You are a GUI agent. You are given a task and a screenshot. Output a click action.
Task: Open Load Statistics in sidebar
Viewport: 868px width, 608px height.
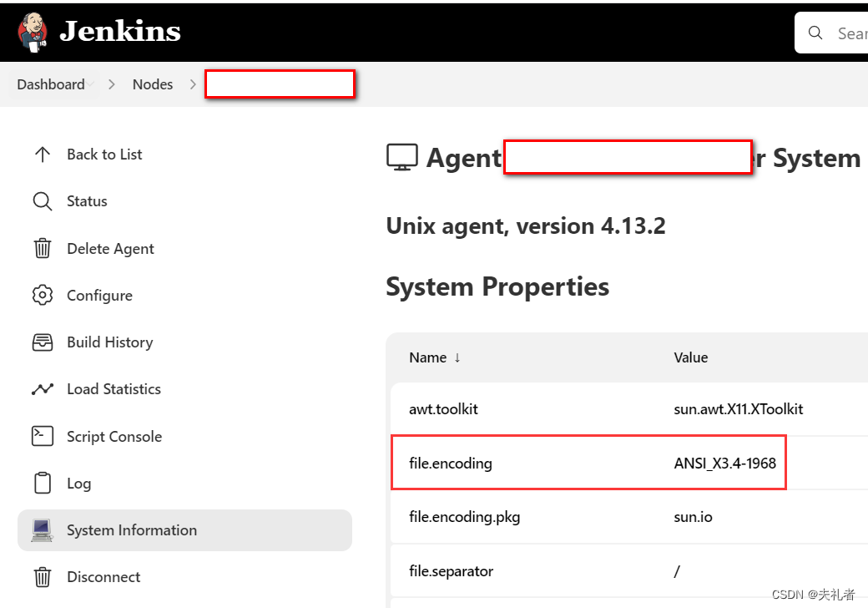114,389
